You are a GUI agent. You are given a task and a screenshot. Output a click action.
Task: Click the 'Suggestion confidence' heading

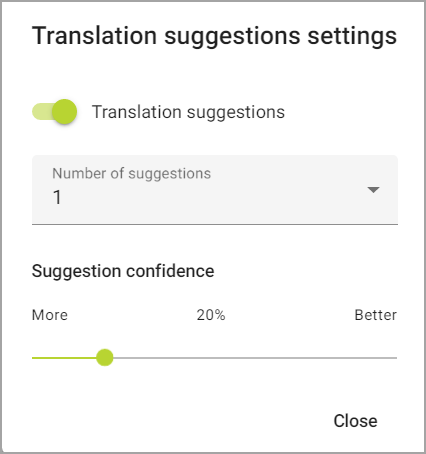click(123, 271)
